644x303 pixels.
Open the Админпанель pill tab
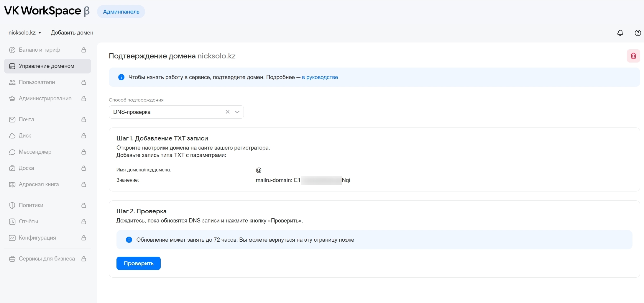pos(121,12)
